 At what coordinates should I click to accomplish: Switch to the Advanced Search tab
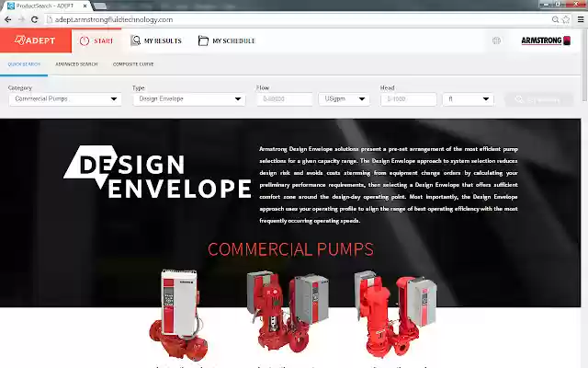coord(76,64)
